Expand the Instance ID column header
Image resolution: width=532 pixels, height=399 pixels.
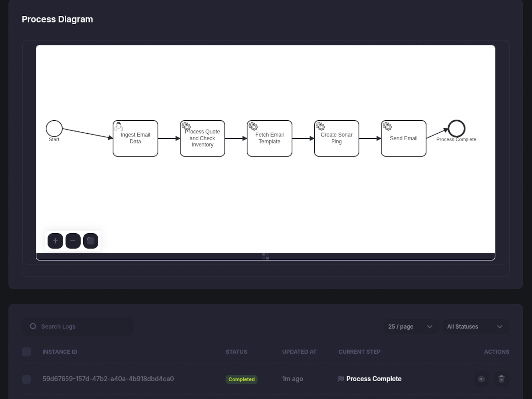tap(60, 352)
